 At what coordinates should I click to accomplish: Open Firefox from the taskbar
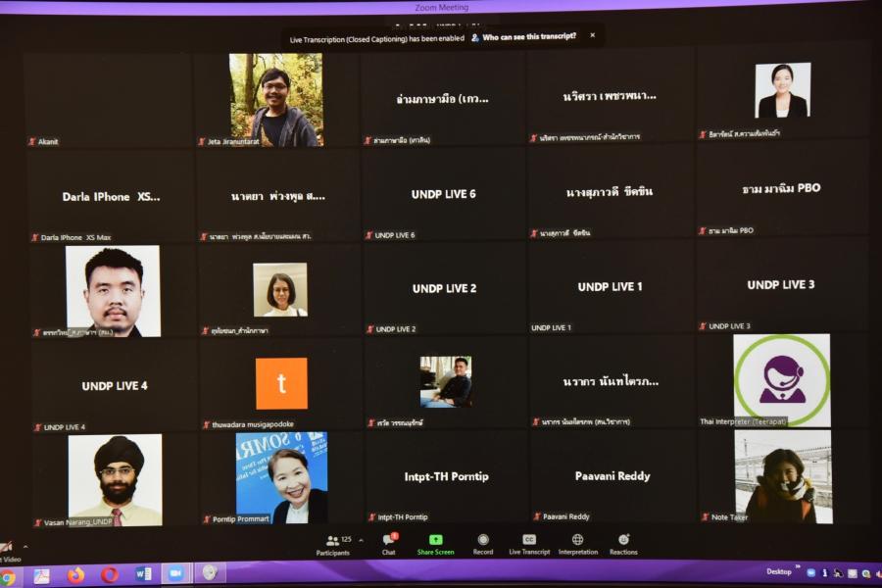tap(75, 575)
